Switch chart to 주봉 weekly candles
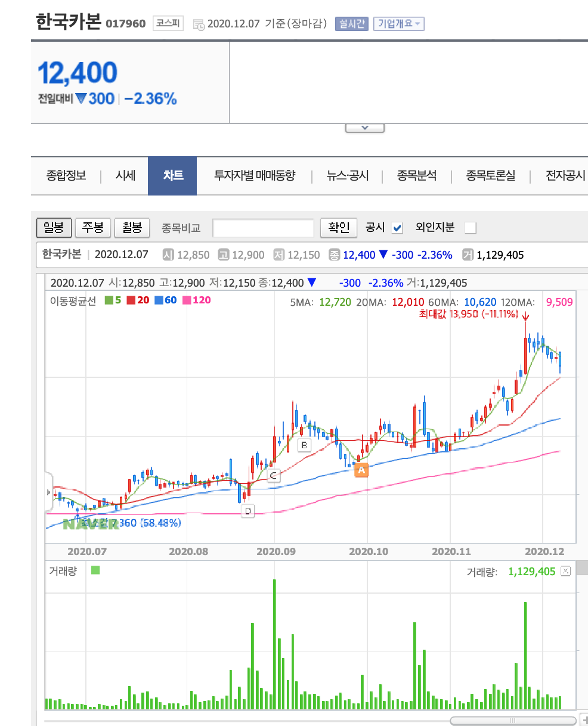The image size is (588, 726). pos(93,227)
